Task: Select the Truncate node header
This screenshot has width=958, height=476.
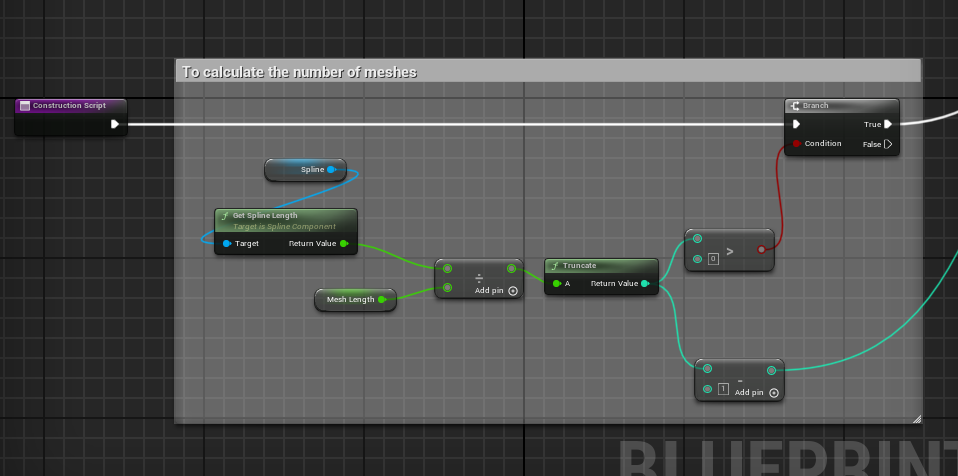Action: [601, 266]
